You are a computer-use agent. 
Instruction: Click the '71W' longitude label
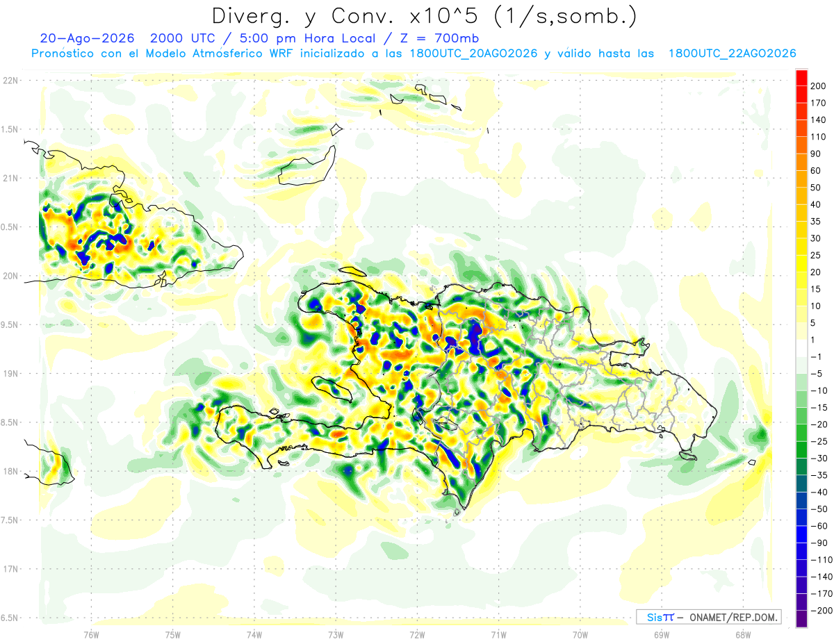pos(498,634)
